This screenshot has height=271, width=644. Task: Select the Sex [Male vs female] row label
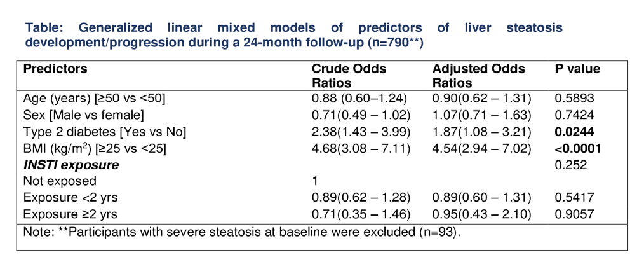tap(84, 113)
